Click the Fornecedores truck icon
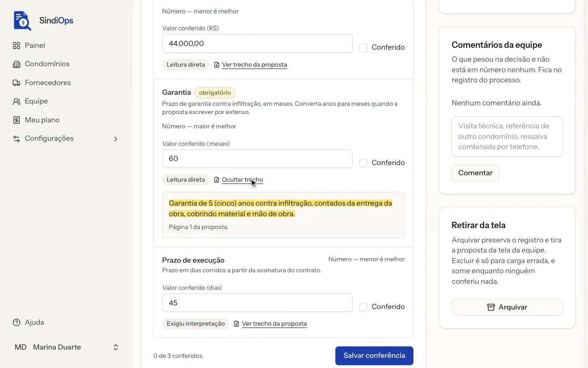The height and width of the screenshot is (368, 588). click(x=17, y=83)
